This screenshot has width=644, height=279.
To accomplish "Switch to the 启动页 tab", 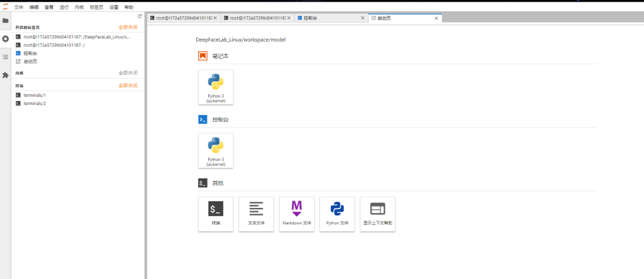I will point(405,18).
